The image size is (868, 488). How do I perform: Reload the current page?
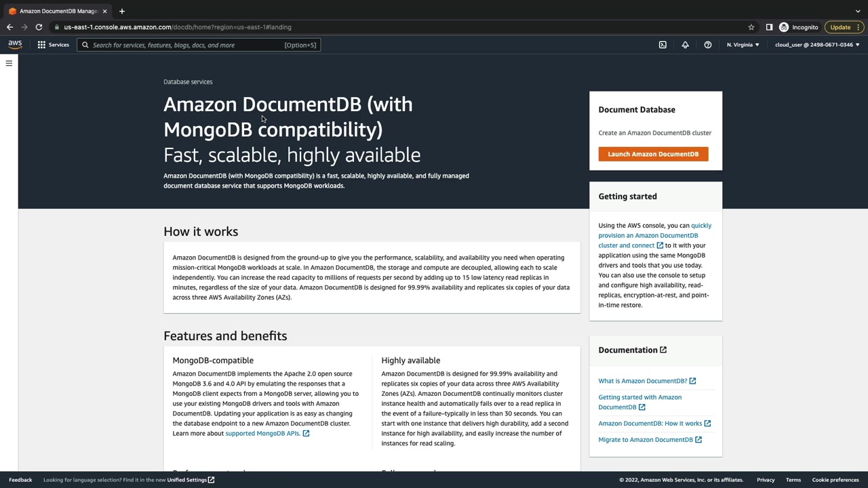[x=39, y=27]
